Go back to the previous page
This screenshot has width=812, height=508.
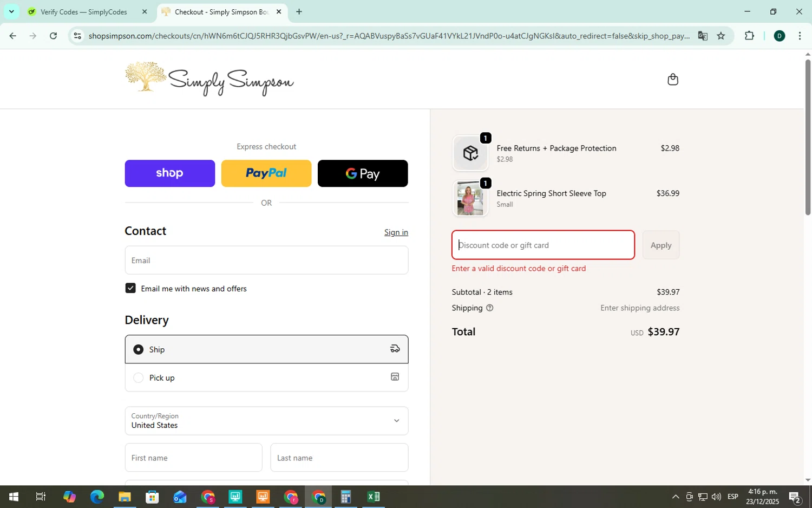pos(12,36)
